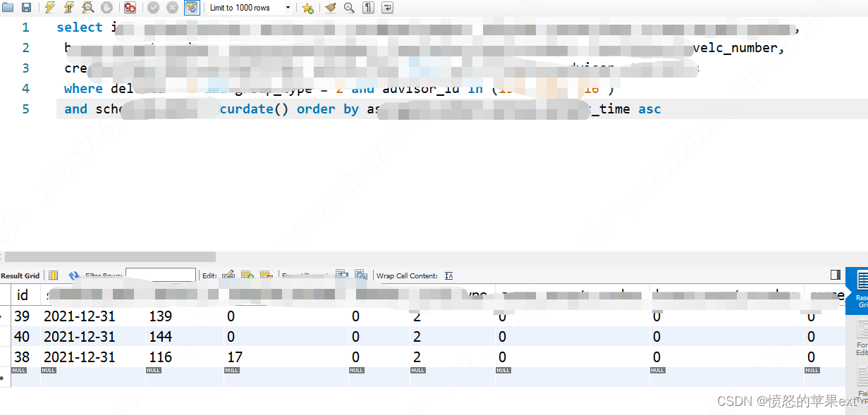Click the wrap cell content button
The image size is (868, 415).
[449, 275]
